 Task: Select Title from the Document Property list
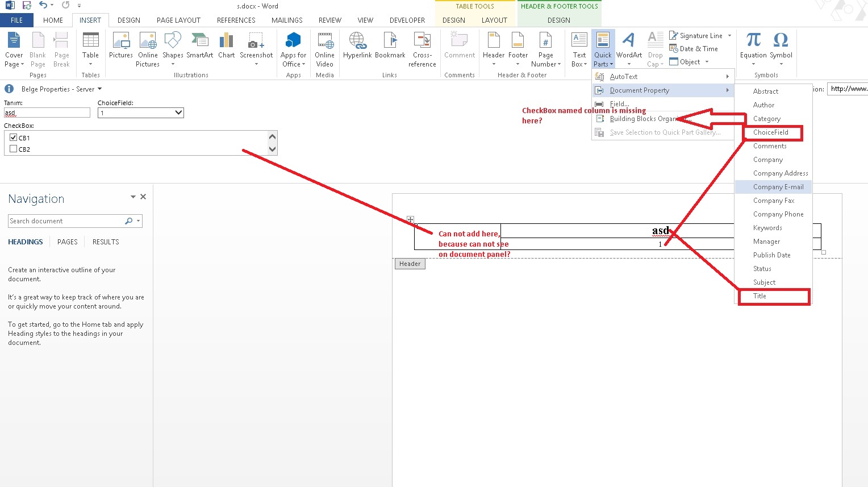pos(759,295)
